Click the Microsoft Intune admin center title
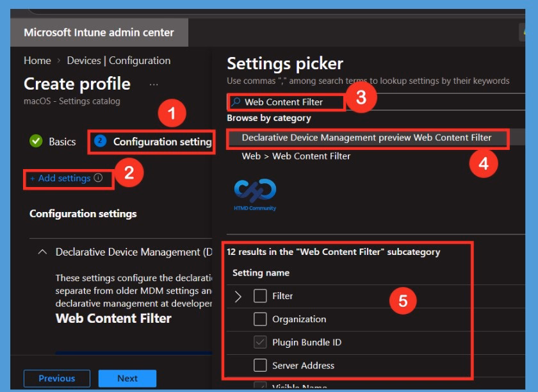This screenshot has height=392, width=538. coord(99,33)
